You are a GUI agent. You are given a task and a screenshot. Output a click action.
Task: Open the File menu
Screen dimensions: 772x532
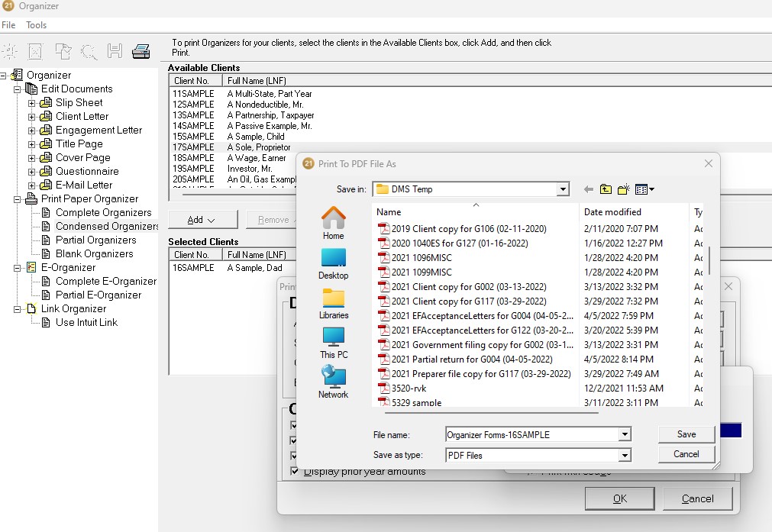pyautogui.click(x=8, y=24)
